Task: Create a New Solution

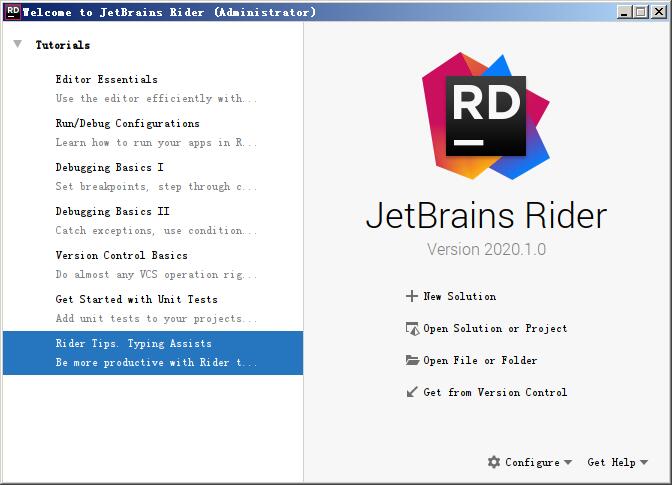Action: pyautogui.click(x=459, y=296)
